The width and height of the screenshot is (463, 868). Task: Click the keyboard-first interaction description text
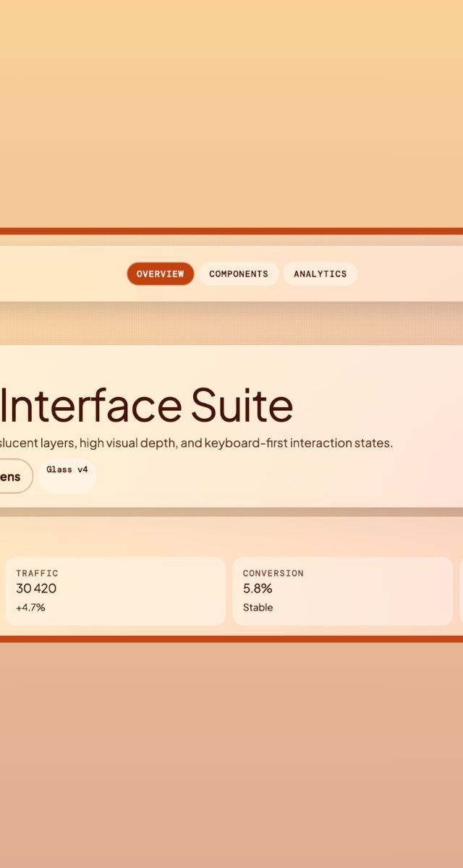click(196, 443)
